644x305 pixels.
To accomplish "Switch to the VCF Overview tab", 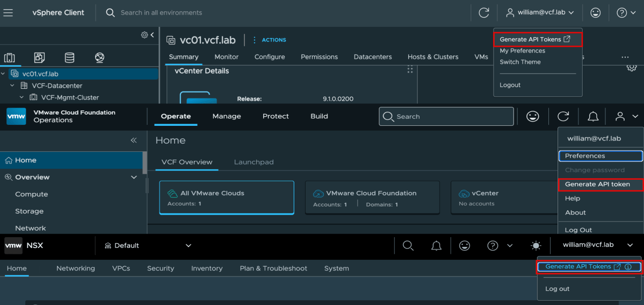I will pyautogui.click(x=187, y=162).
